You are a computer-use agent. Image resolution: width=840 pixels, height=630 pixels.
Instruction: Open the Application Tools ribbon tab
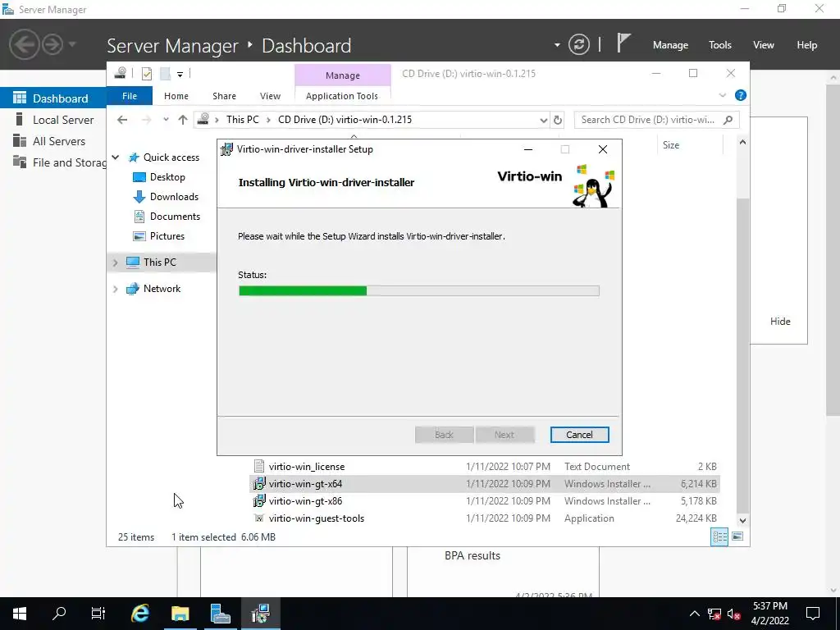(342, 96)
